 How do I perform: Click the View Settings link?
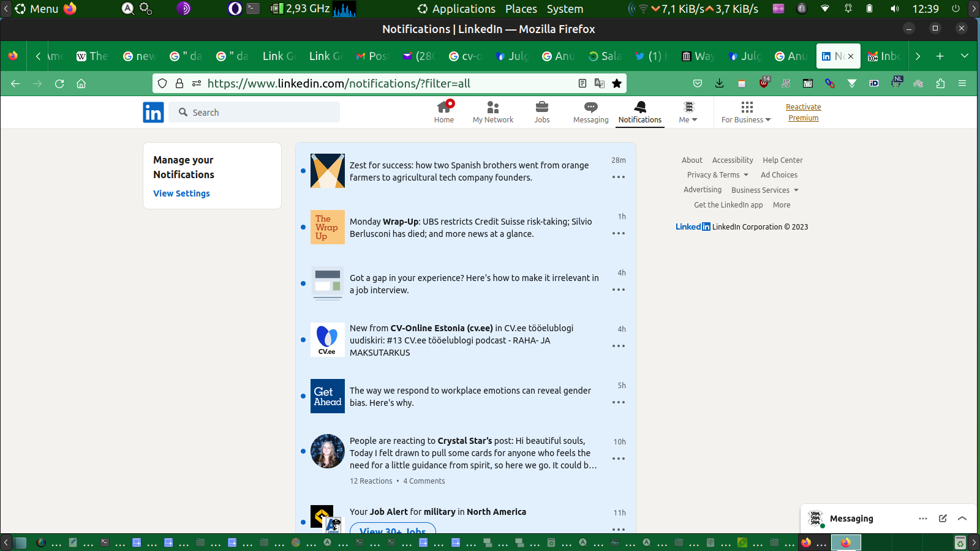pos(181,193)
